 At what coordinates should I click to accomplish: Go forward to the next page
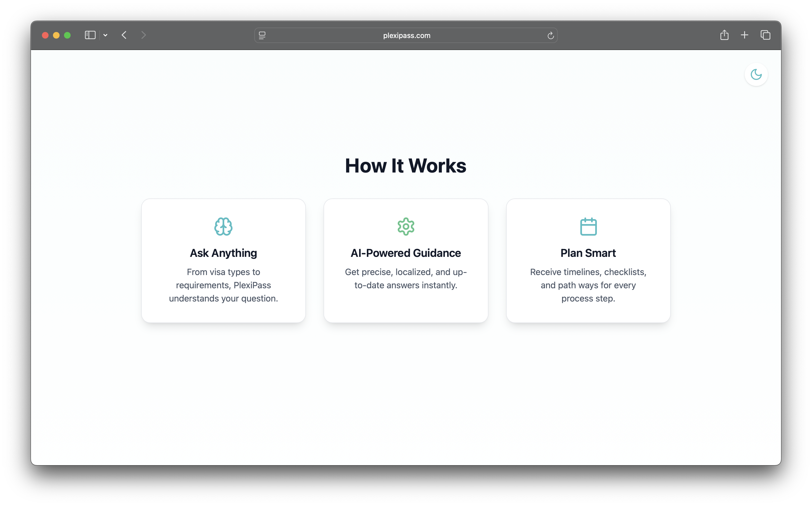[x=144, y=35]
